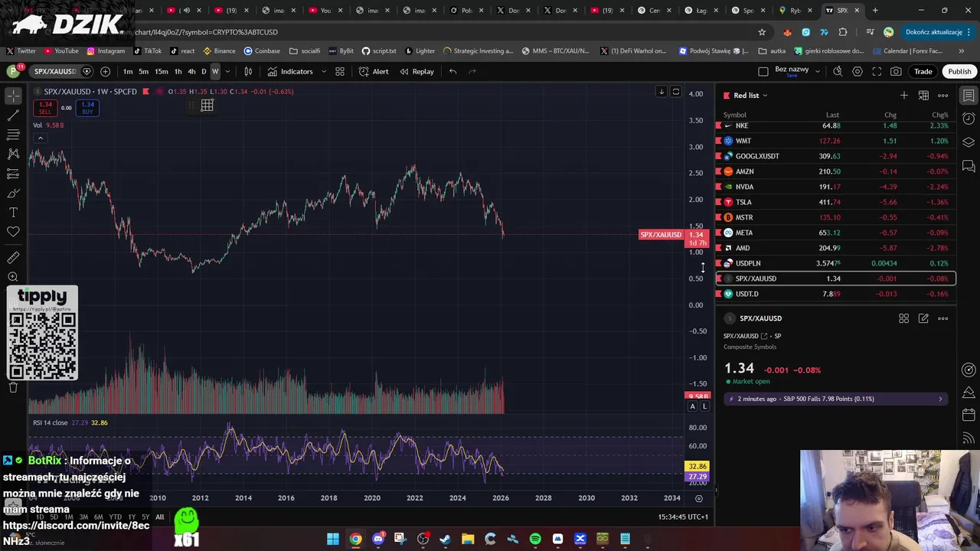This screenshot has height=551, width=980.
Task: Add a symbol to the Red list
Action: [904, 95]
